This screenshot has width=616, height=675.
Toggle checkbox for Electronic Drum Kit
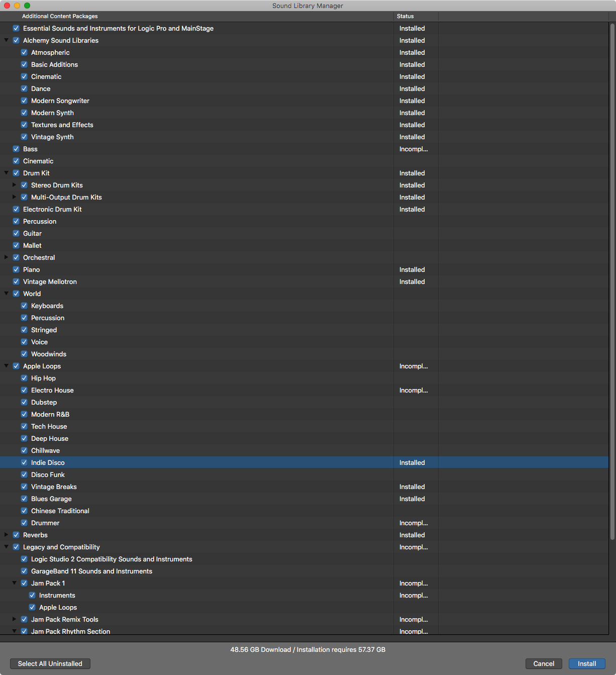click(16, 210)
